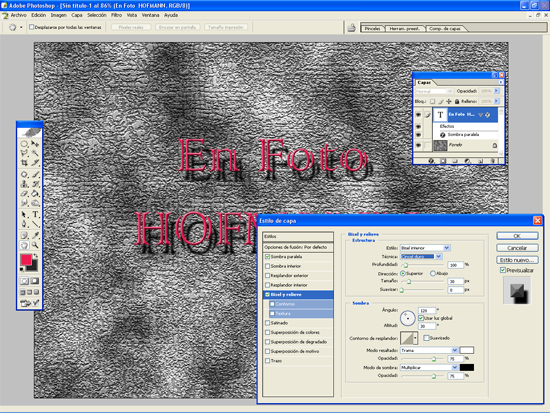
Task: Open the Filtro menu
Action: coord(116,15)
